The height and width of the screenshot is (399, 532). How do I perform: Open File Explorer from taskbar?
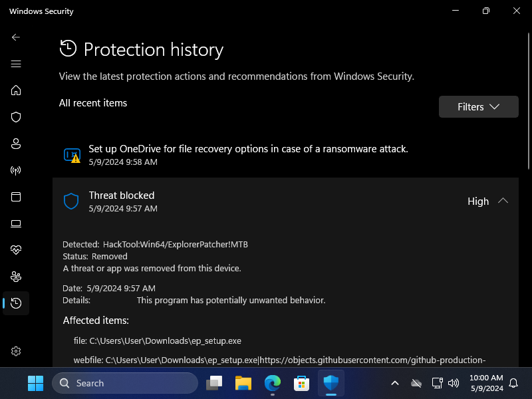click(243, 383)
